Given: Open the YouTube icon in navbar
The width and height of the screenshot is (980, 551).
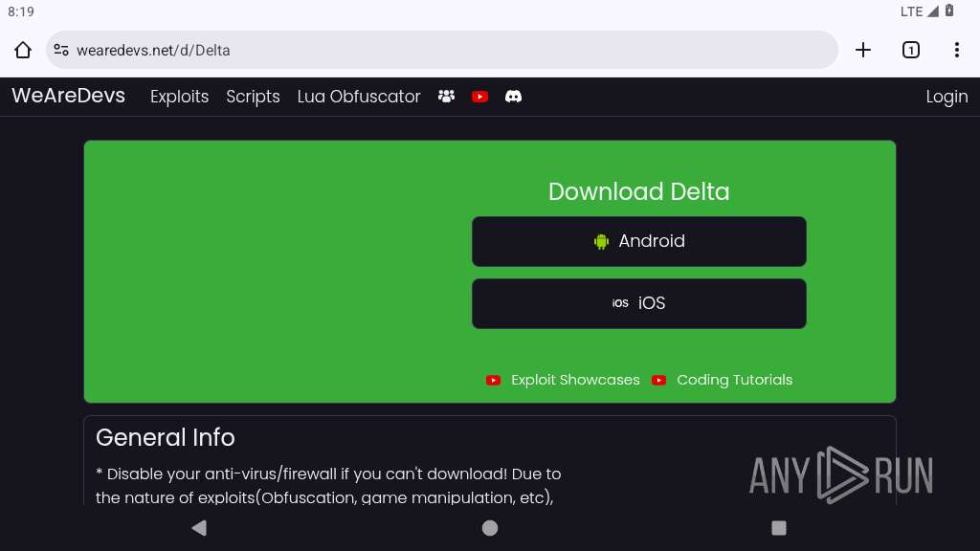Looking at the screenshot, I should point(480,97).
